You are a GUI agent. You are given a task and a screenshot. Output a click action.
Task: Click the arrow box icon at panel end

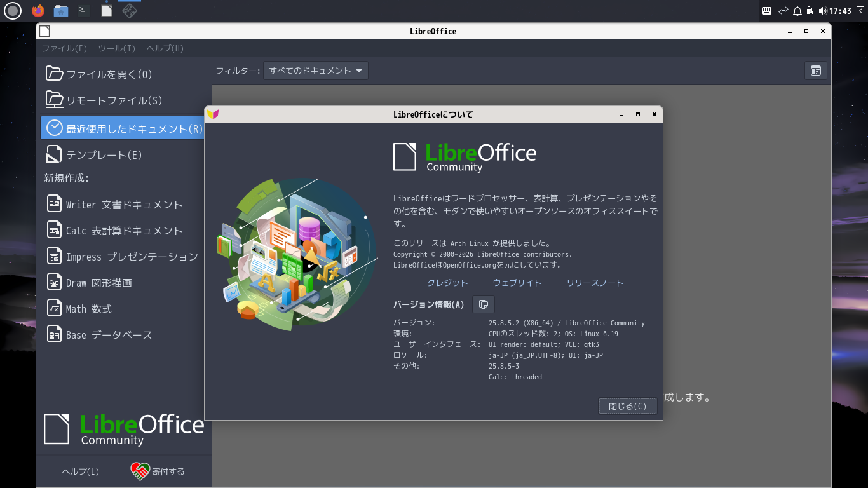[x=860, y=11]
